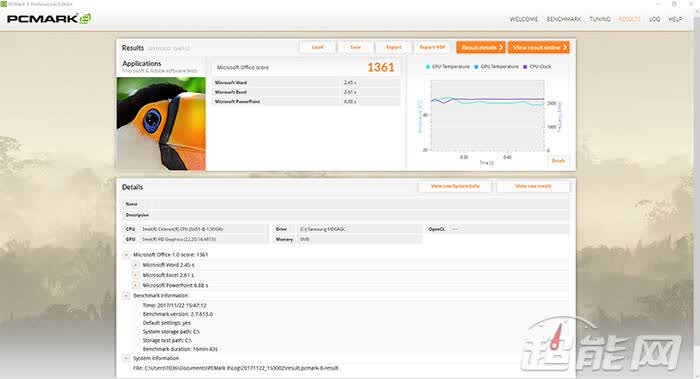Expand the Microsoft Word 2.45 s entry
The image size is (700, 379).
click(136, 265)
